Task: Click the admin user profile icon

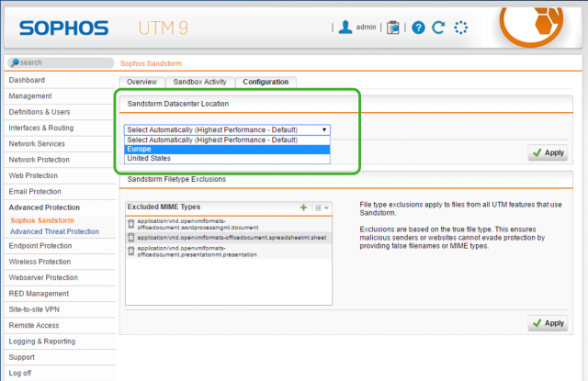Action: coord(345,28)
